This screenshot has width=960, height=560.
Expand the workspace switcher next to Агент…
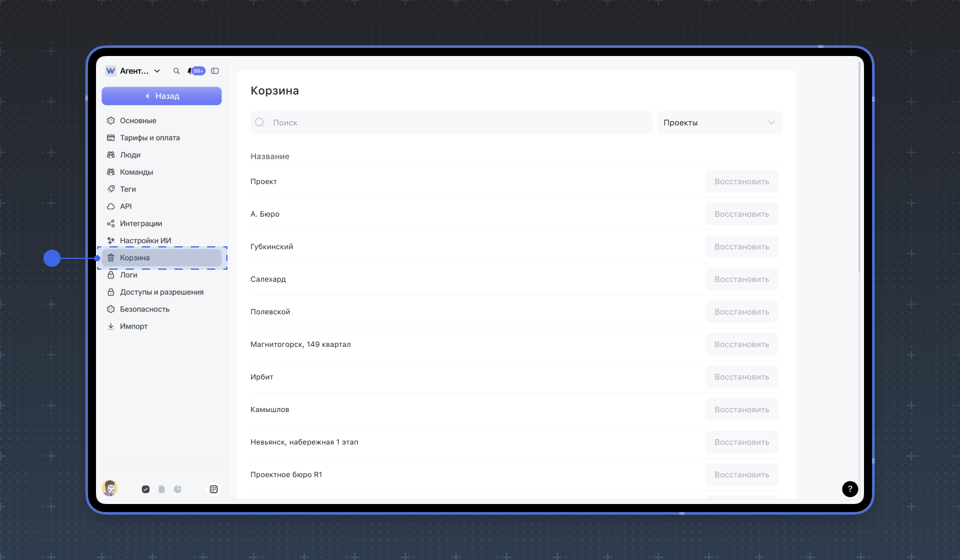coord(157,71)
